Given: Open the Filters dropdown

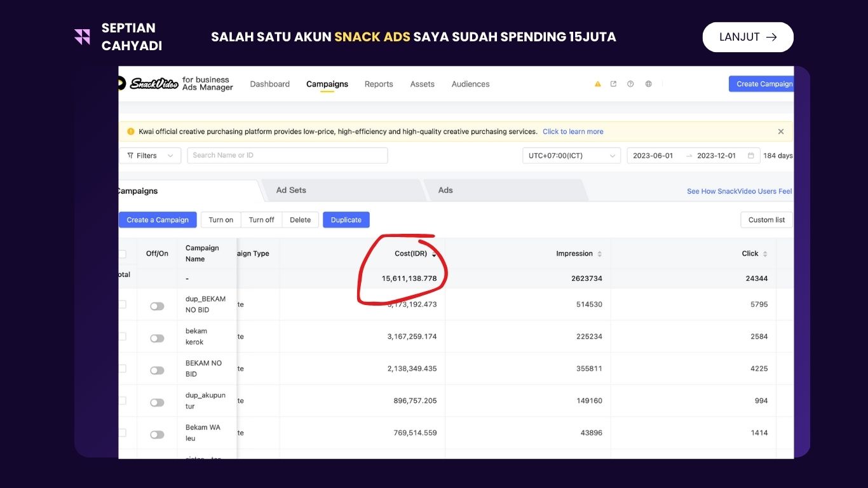Looking at the screenshot, I should coord(150,156).
